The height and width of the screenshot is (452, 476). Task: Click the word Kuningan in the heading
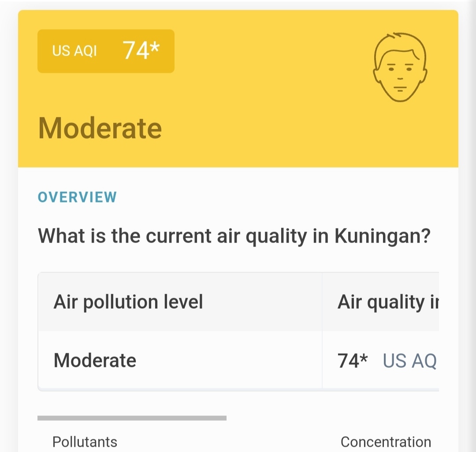click(383, 236)
